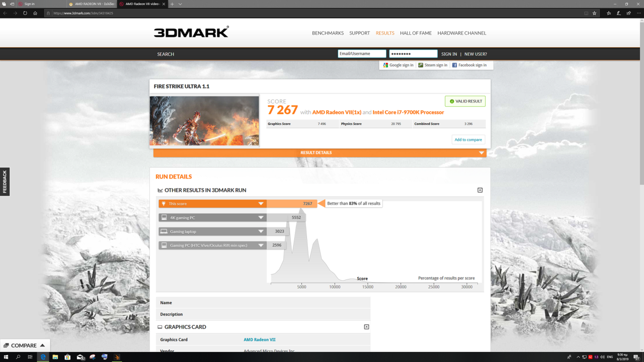The height and width of the screenshot is (362, 644).
Task: Click ENG language indicator in tray
Action: pyautogui.click(x=610, y=357)
